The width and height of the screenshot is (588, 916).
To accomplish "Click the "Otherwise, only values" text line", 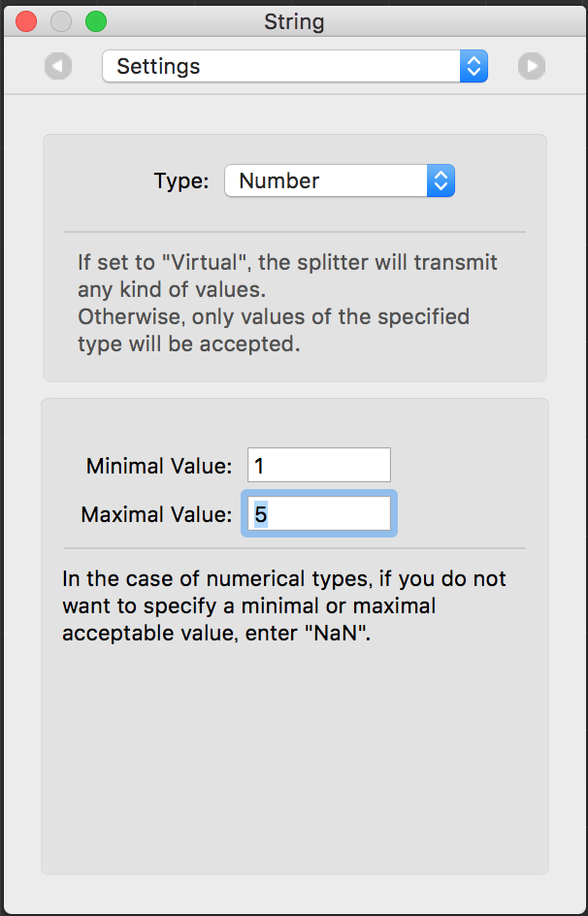I will 274,316.
